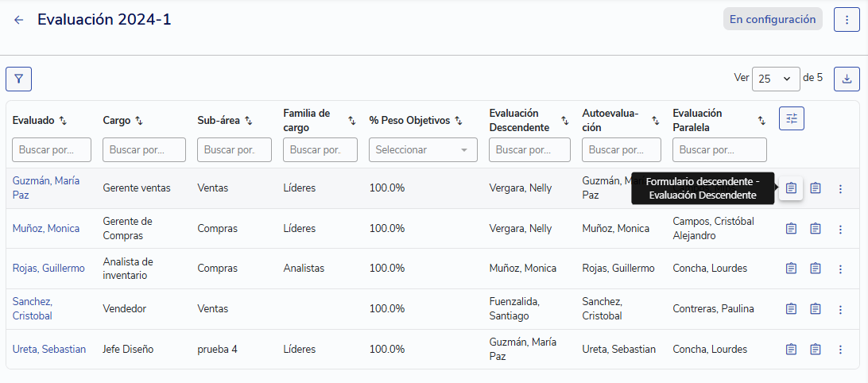This screenshot has width=868, height=383.
Task: Open row menu for Guzmán, María Paz
Action: (840, 188)
